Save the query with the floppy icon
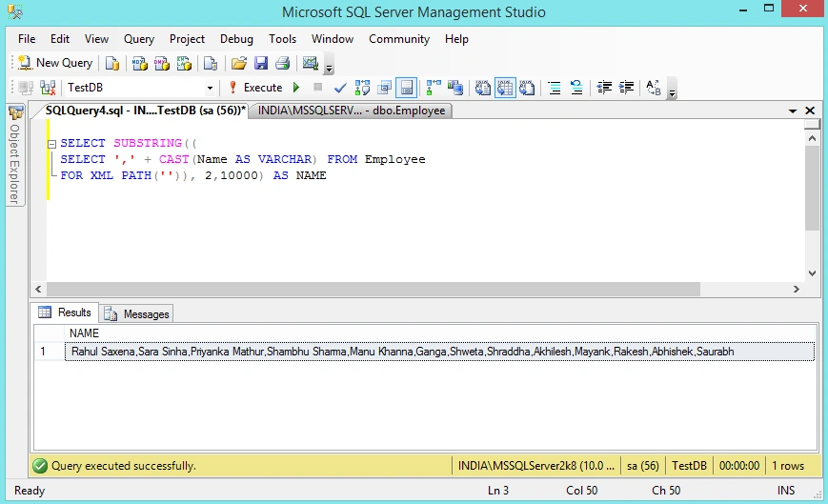This screenshot has width=828, height=504. [x=261, y=63]
